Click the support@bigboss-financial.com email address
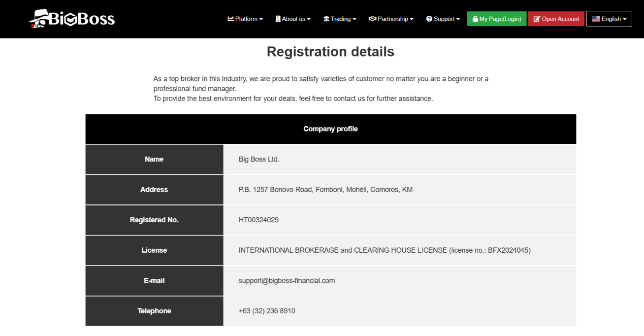The width and height of the screenshot is (644, 336). pos(287,281)
